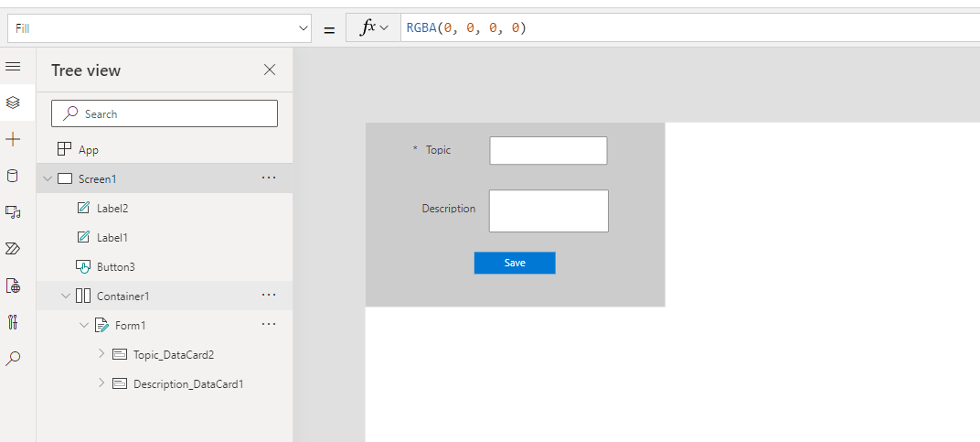Click the blue Save button
Screen dimensions: 980x442
(x=515, y=263)
